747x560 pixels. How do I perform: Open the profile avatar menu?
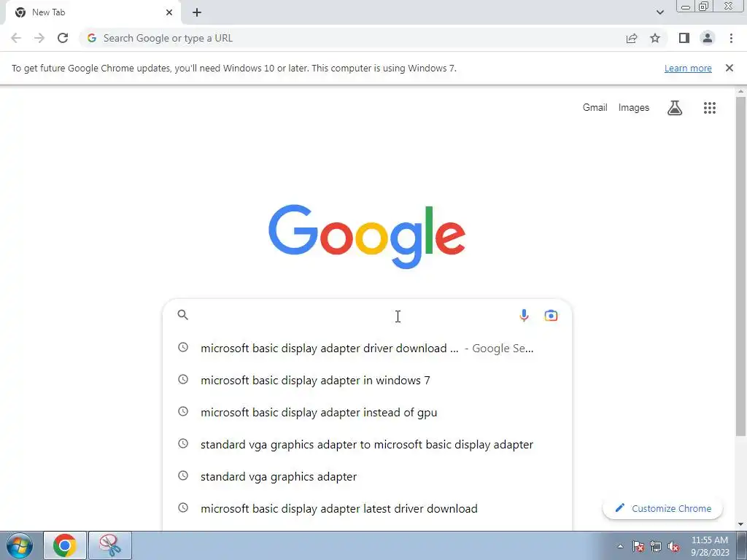point(708,38)
